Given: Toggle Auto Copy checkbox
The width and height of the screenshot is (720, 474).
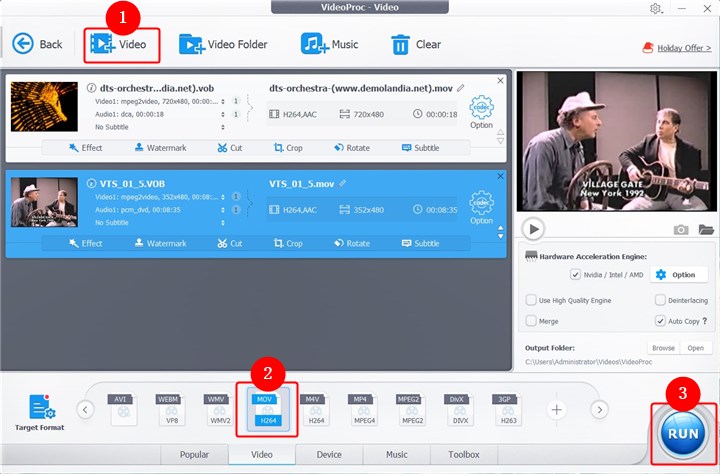Looking at the screenshot, I should pyautogui.click(x=660, y=321).
